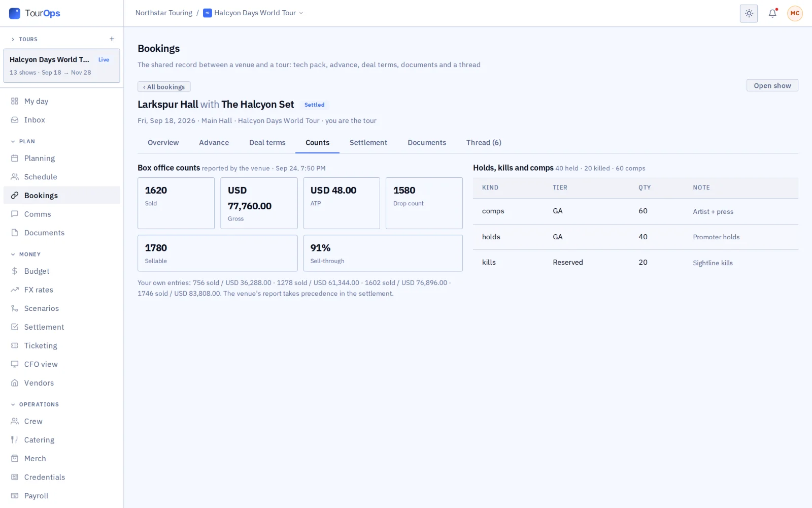Switch to the Overview tab
The image size is (812, 508).
[163, 143]
